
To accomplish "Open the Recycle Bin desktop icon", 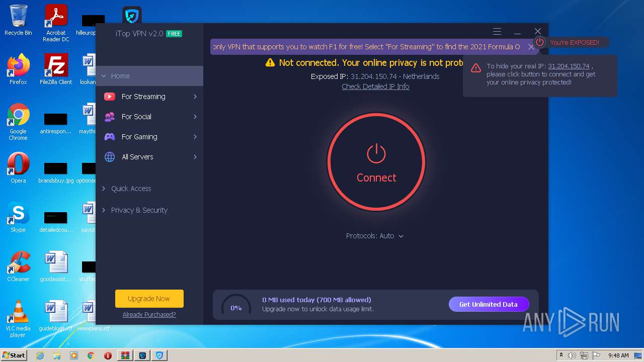I will pyautogui.click(x=18, y=20).
